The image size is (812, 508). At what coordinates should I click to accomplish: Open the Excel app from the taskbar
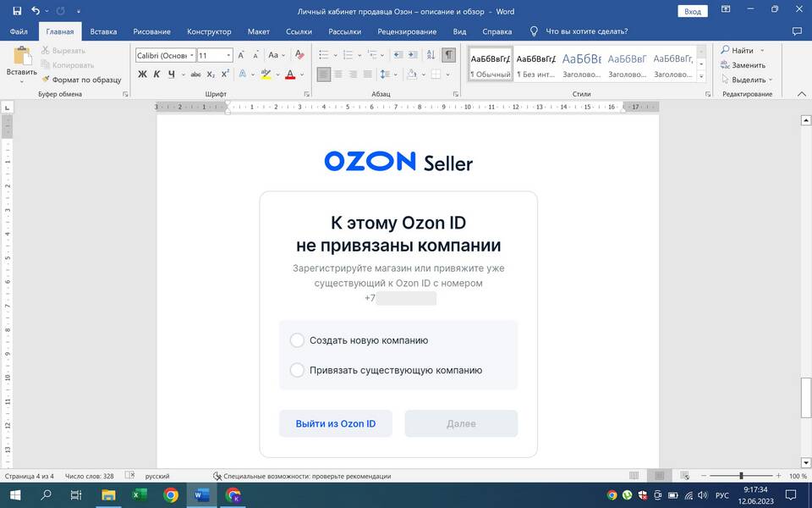point(140,494)
